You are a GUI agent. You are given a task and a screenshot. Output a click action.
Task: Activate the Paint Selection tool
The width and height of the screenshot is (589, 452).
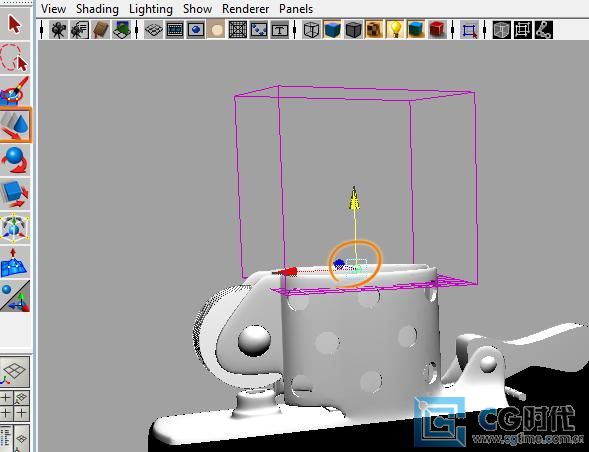(15, 91)
